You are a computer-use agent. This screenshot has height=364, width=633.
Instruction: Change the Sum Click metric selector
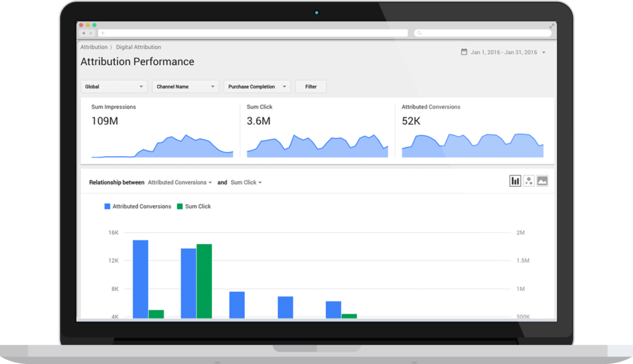point(246,183)
